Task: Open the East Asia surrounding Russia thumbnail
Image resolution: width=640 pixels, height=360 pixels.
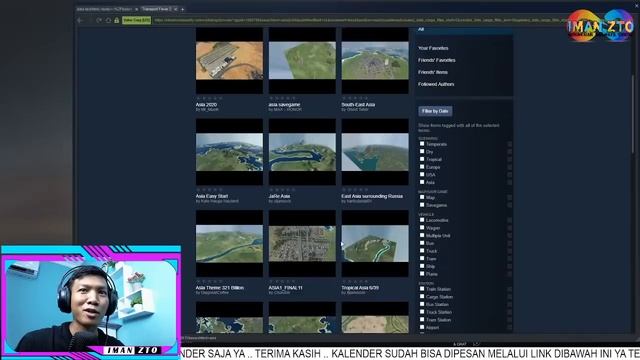Action: [375, 152]
